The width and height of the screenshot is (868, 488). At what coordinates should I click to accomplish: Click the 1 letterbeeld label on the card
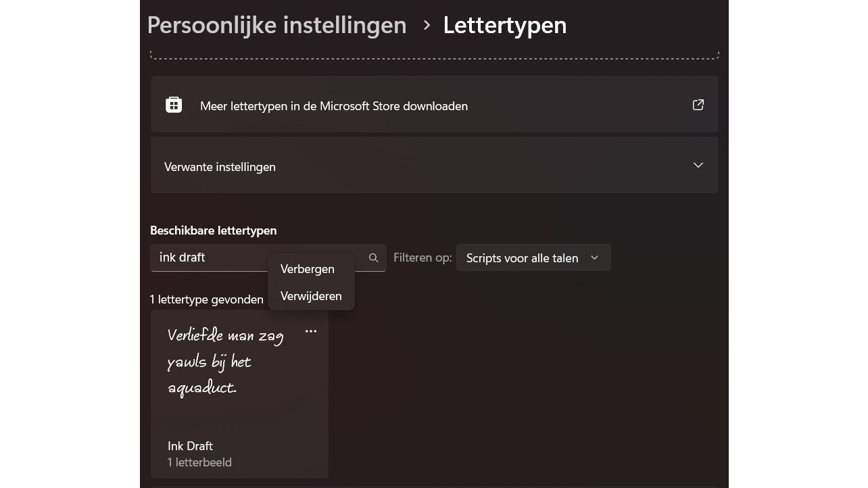tap(199, 462)
